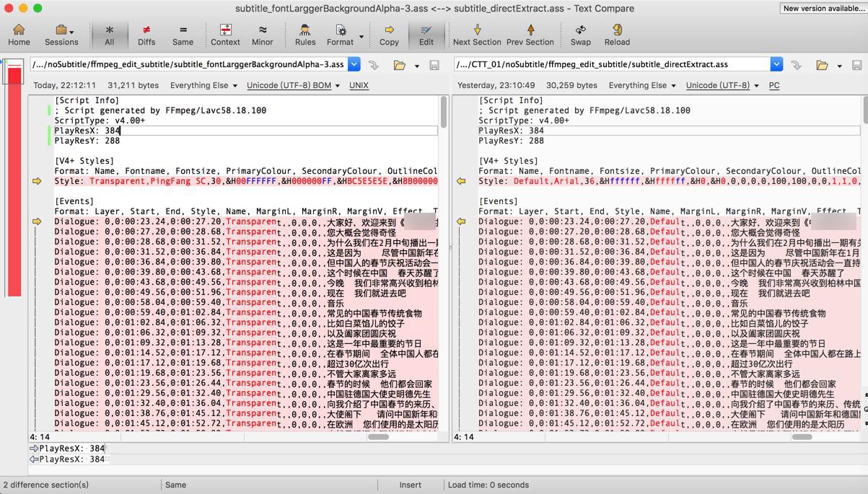Image resolution: width=868 pixels, height=494 pixels.
Task: Go to the Home view
Action: (19, 34)
